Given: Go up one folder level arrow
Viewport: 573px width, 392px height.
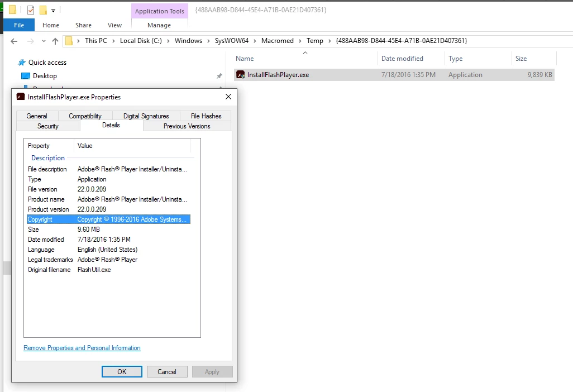Looking at the screenshot, I should (55, 41).
